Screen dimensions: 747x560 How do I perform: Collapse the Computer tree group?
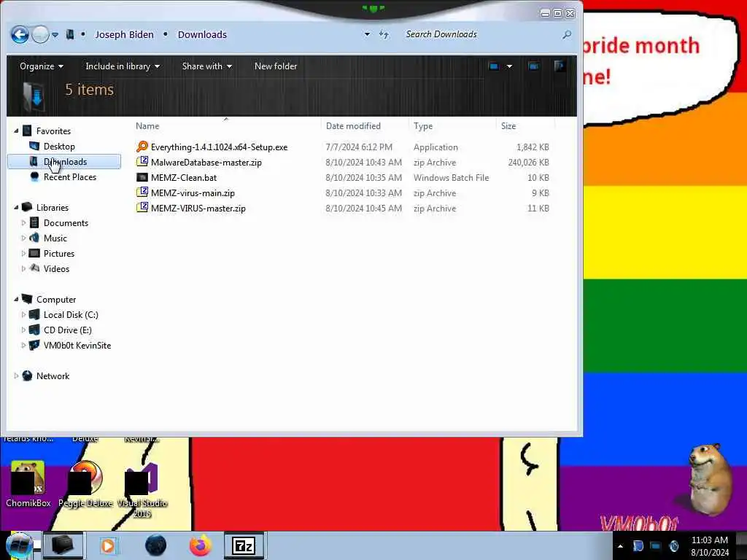tap(16, 299)
